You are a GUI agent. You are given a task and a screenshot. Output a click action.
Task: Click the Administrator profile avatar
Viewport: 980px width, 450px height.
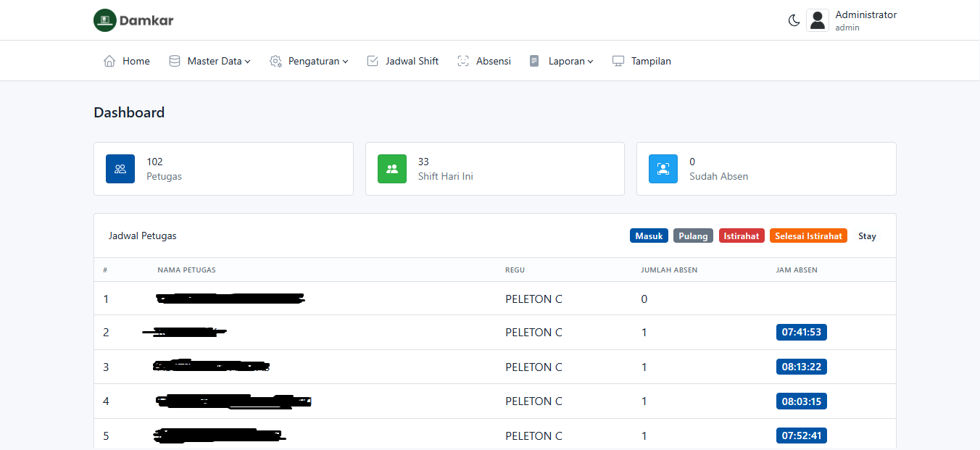818,20
